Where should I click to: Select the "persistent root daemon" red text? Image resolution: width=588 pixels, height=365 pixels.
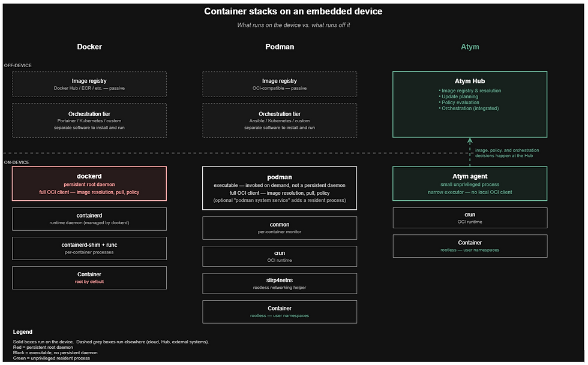(89, 185)
